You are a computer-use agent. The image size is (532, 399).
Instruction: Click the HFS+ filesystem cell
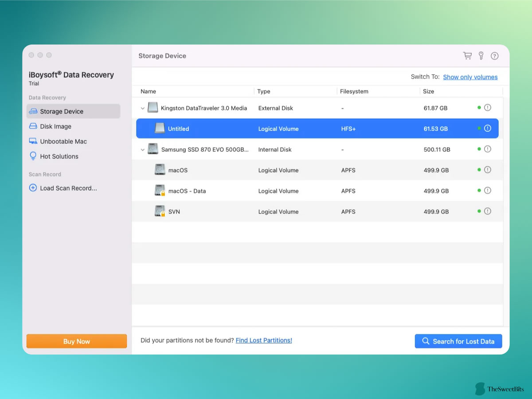coord(349,129)
